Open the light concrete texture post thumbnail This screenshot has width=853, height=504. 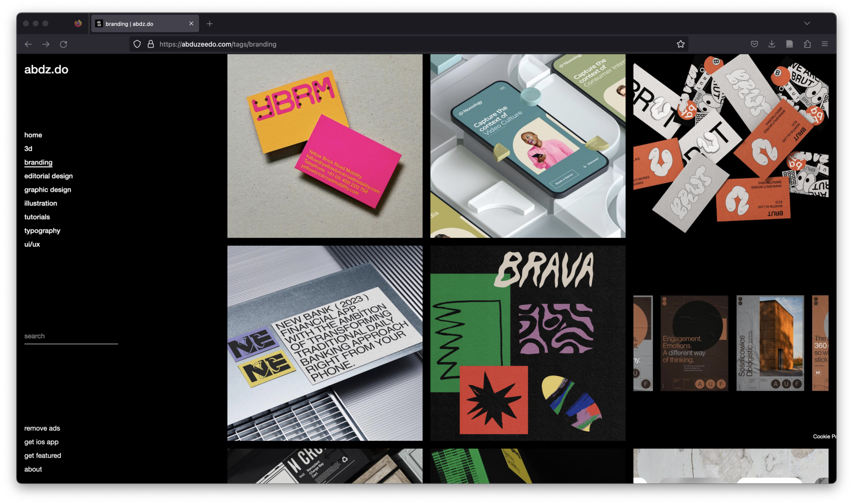pyautogui.click(x=731, y=466)
